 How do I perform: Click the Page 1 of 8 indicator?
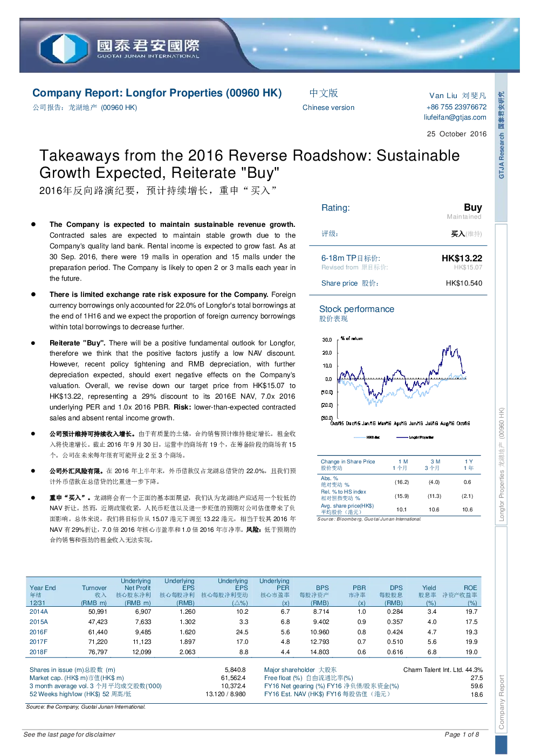coord(462,734)
